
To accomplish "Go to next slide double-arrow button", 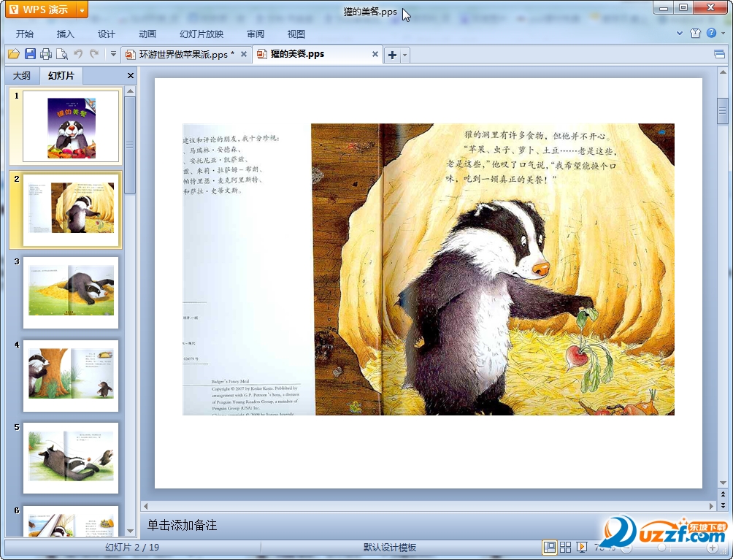I will pos(723,505).
